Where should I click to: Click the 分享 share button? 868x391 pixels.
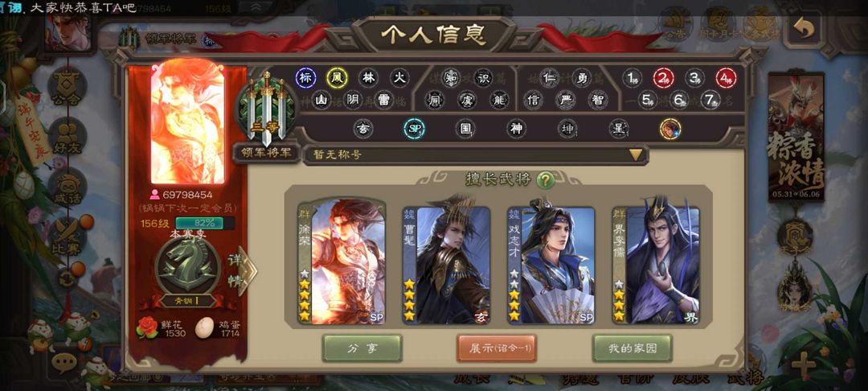tap(362, 348)
